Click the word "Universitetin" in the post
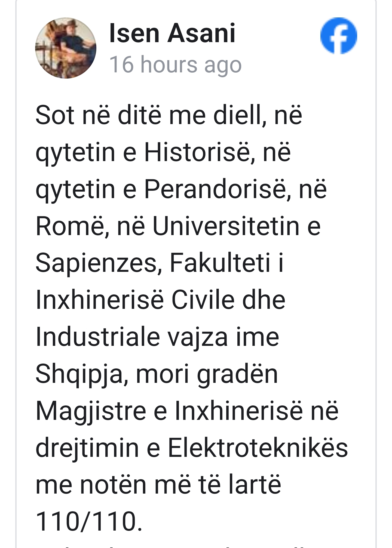 pos(226,226)
